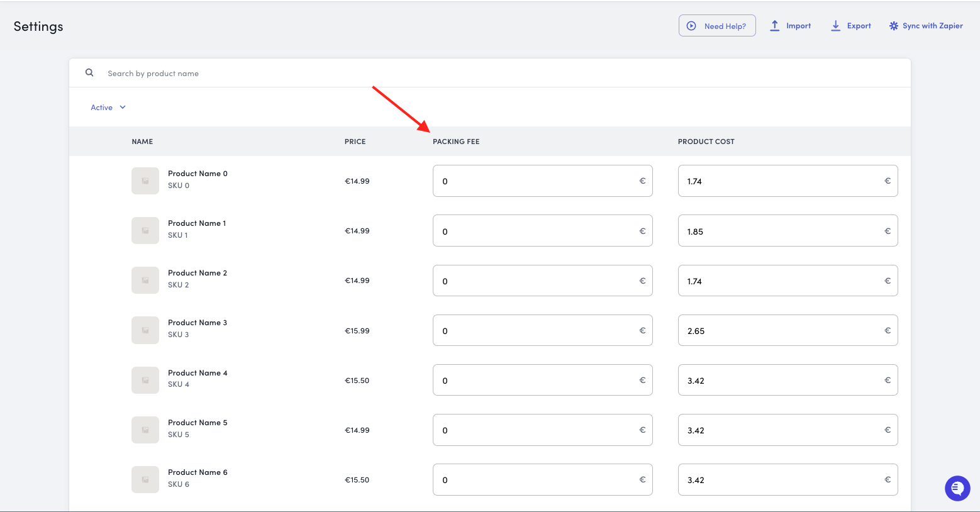Image resolution: width=980 pixels, height=512 pixels.
Task: Click the play icon in Need Help
Action: click(x=691, y=26)
